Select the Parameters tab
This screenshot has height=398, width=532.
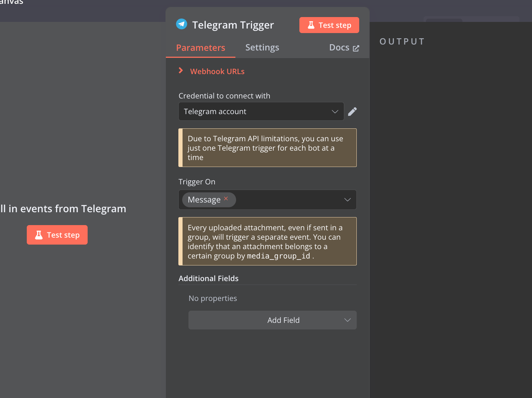coord(200,47)
